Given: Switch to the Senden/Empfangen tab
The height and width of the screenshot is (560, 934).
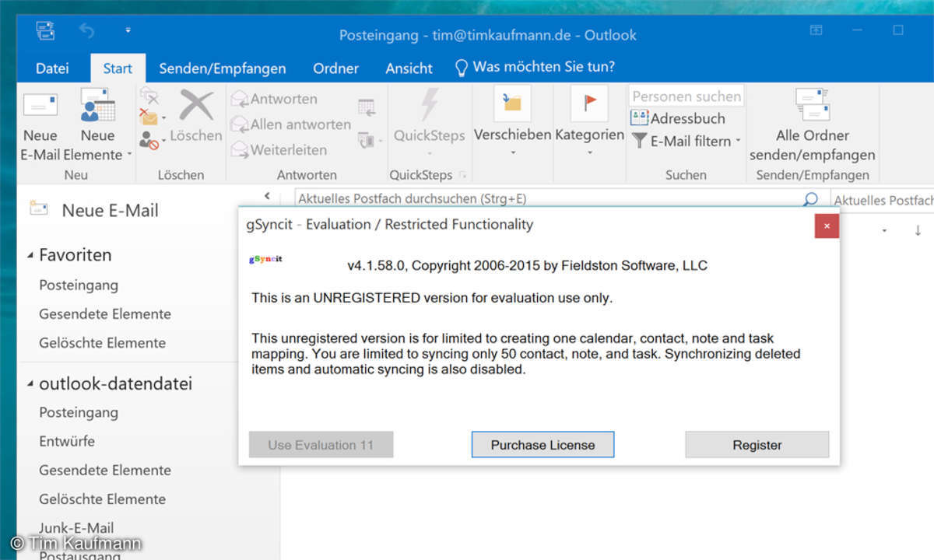Looking at the screenshot, I should point(223,68).
